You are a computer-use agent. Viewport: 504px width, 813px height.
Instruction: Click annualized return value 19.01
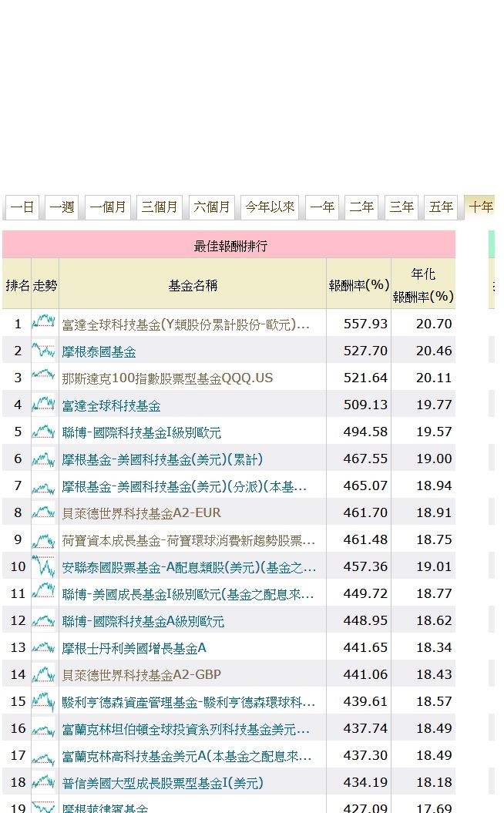pyautogui.click(x=434, y=566)
